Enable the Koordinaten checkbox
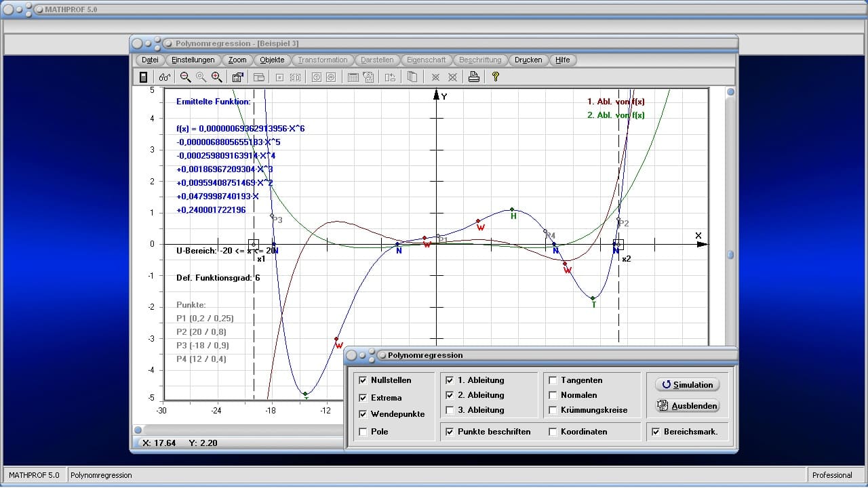Image resolution: width=868 pixels, height=488 pixels. pyautogui.click(x=553, y=432)
